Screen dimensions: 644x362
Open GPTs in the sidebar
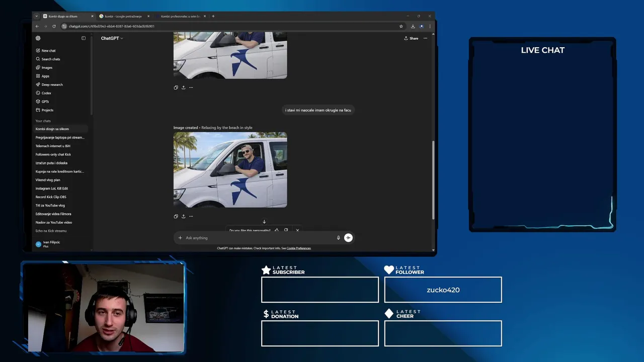tap(43, 102)
